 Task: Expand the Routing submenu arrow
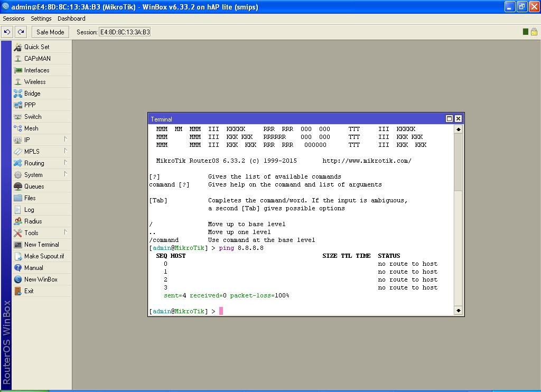coord(66,163)
